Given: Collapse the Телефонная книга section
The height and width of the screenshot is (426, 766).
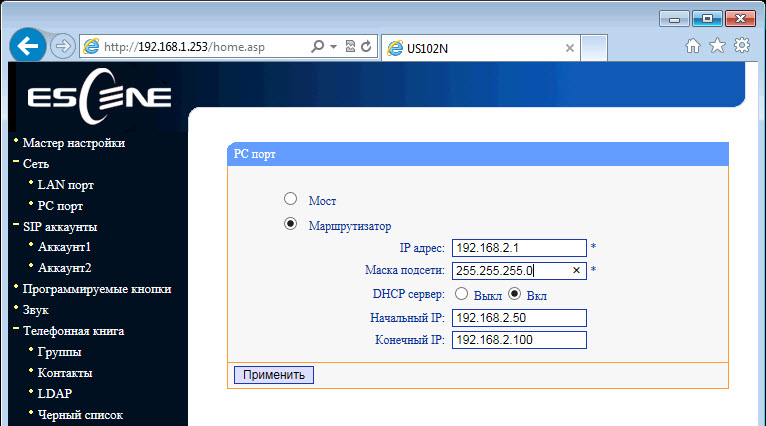Looking at the screenshot, I should coord(73,331).
